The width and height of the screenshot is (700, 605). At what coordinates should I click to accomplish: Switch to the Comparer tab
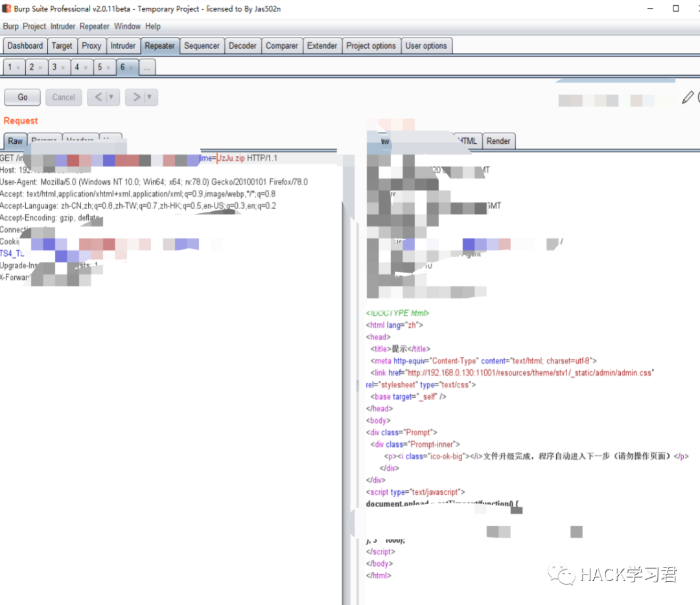click(282, 45)
